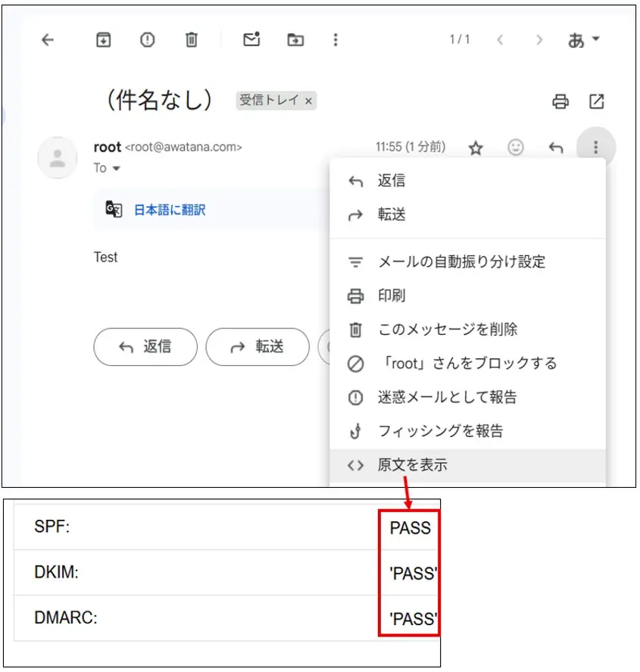640x672 pixels.
Task: Select 原文を表示 in the menu
Action: pyautogui.click(x=468, y=465)
